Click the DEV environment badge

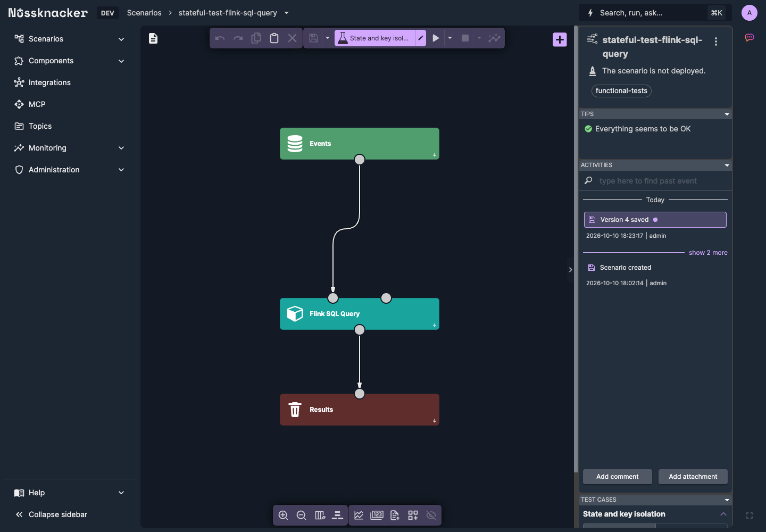[x=107, y=13]
